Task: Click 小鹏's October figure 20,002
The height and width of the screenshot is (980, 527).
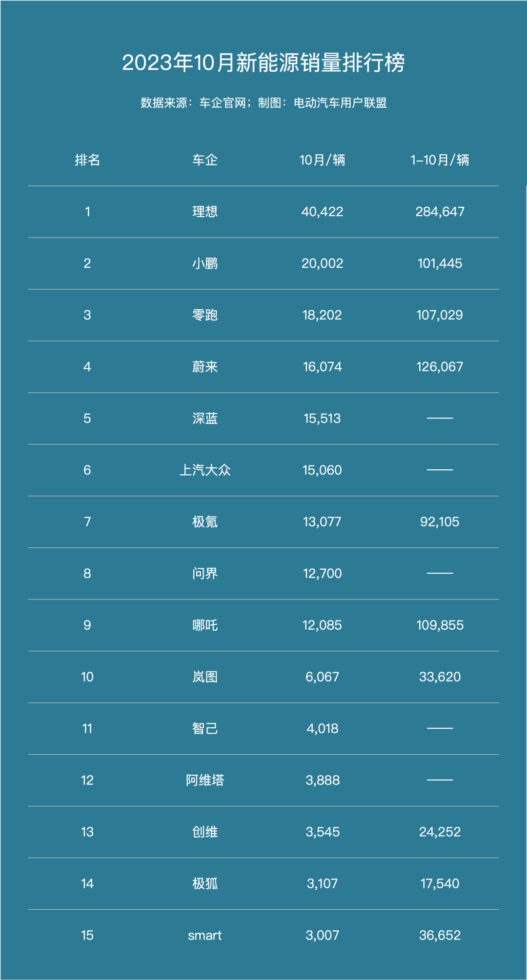Action: click(322, 263)
